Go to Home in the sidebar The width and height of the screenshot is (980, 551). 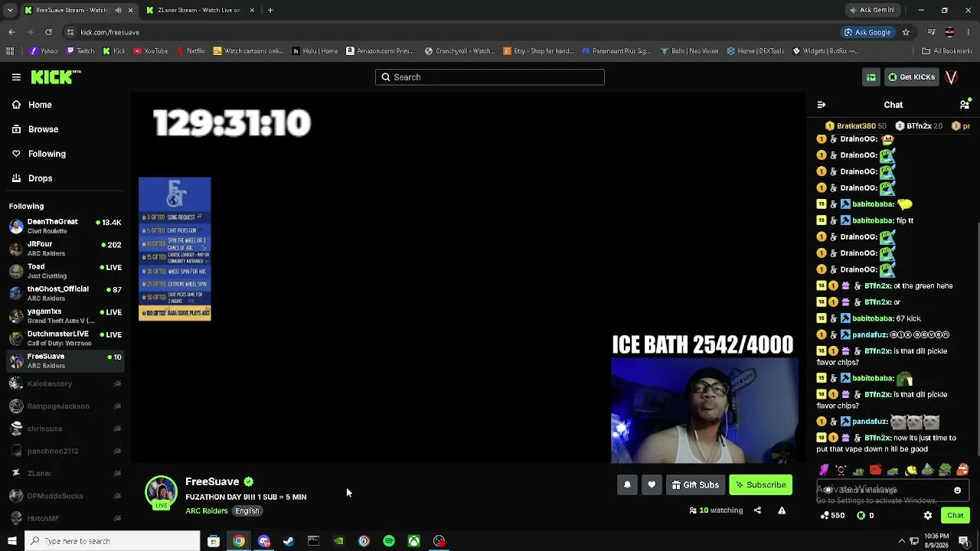point(65,105)
